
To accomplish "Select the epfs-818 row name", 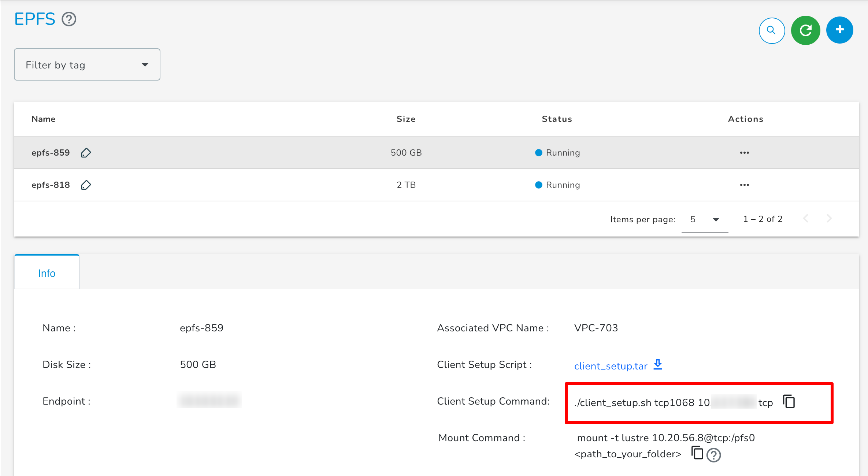I will (51, 185).
